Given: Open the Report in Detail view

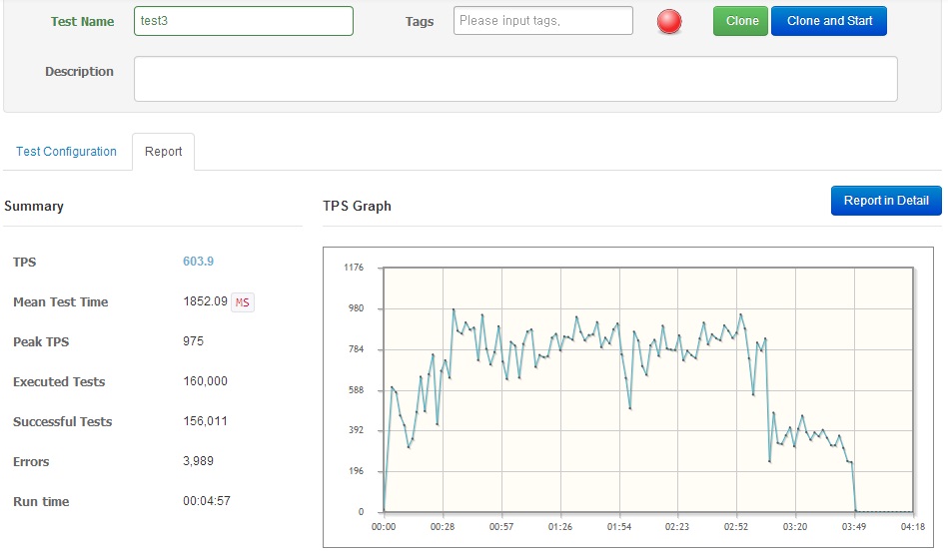Looking at the screenshot, I should tap(885, 201).
